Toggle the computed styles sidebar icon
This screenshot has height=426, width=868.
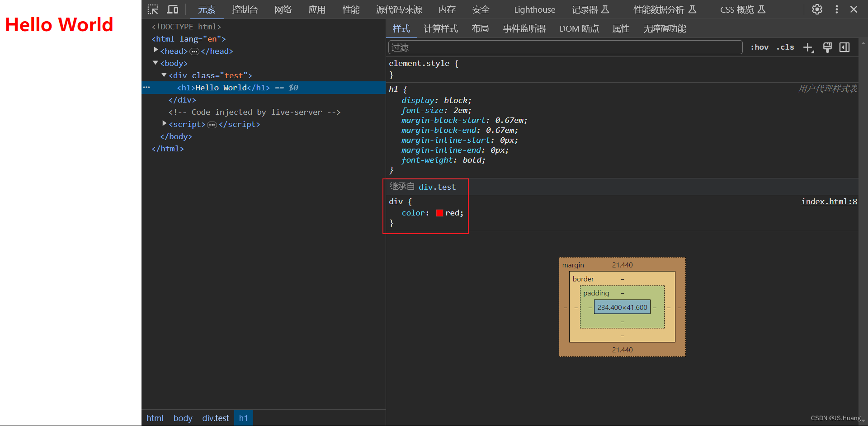tap(844, 47)
